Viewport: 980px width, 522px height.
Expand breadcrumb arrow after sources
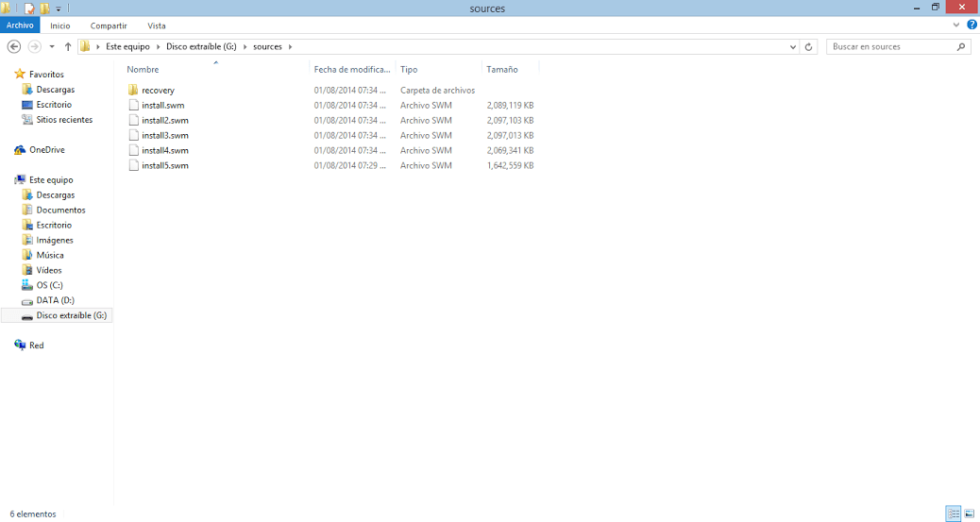point(290,47)
